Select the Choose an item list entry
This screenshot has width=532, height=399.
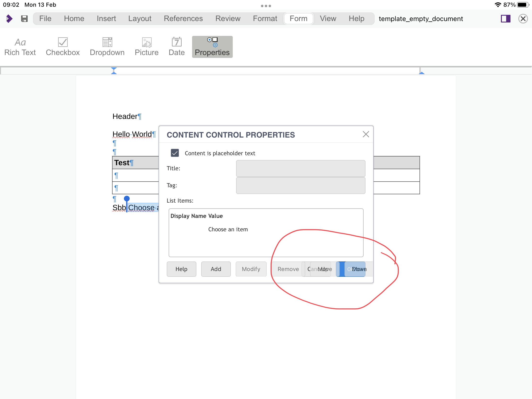pyautogui.click(x=228, y=229)
